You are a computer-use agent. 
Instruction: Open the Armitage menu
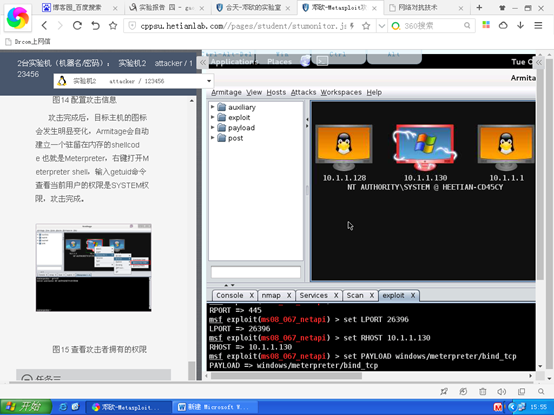click(226, 92)
